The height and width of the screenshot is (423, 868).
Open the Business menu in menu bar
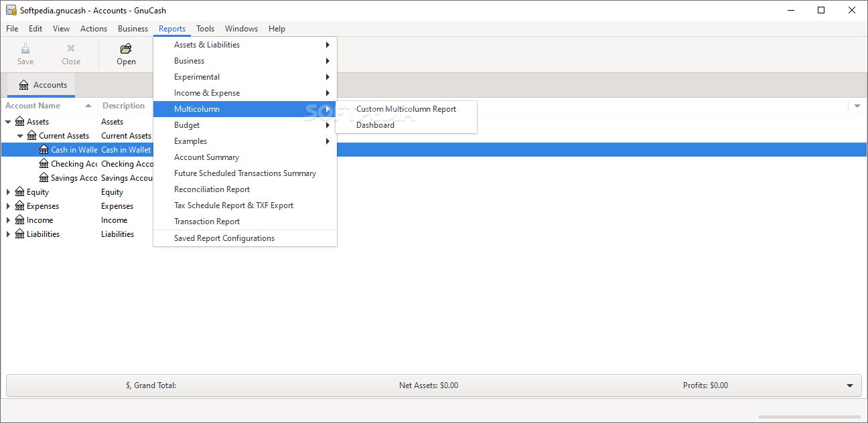[133, 29]
